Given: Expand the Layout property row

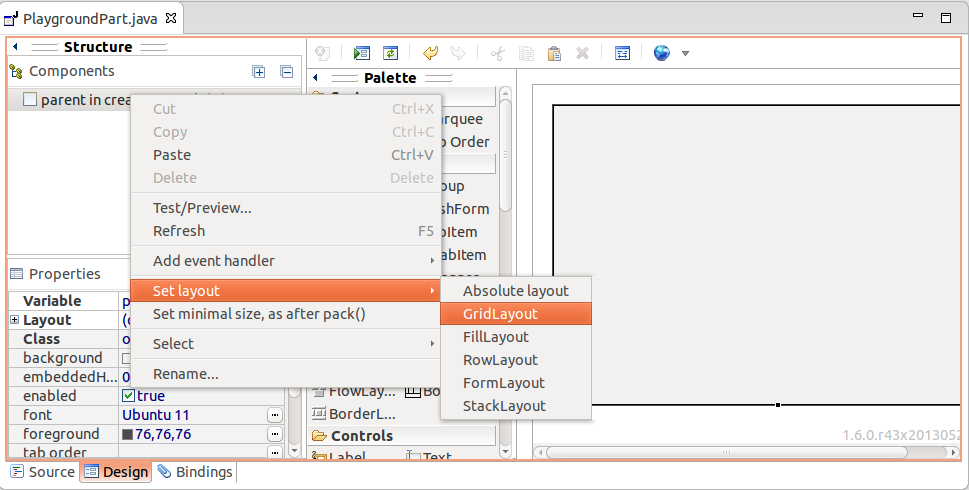Looking at the screenshot, I should 14,319.
